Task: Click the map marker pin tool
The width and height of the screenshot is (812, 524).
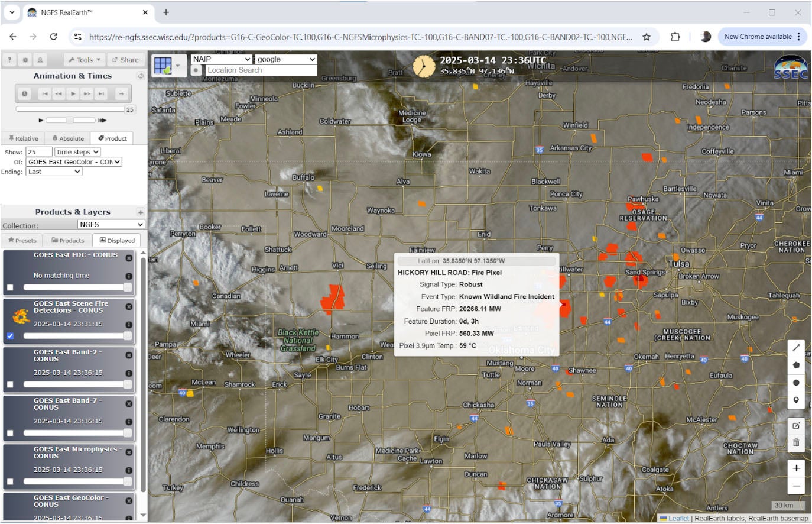Action: pyautogui.click(x=796, y=400)
